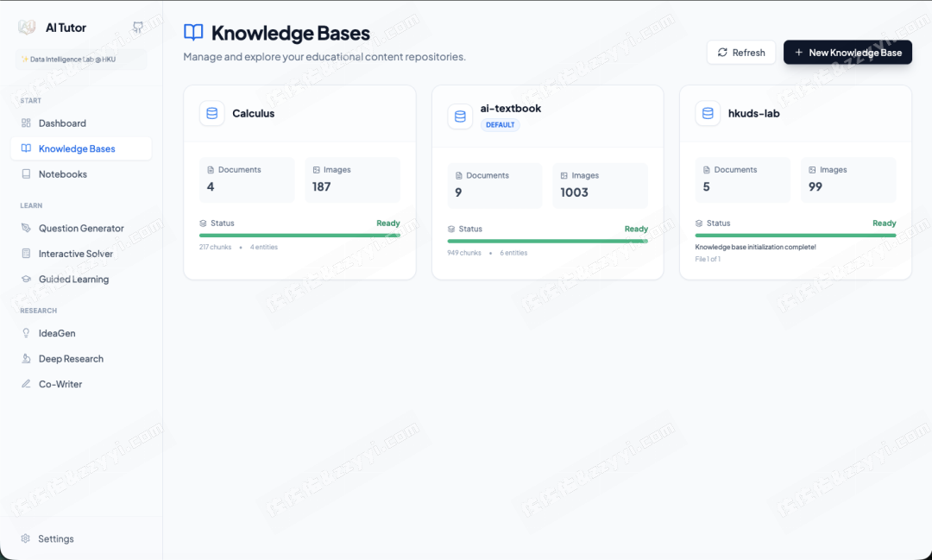Click the Images count 99 in hkuds-lab
This screenshot has height=560, width=932.
click(815, 186)
